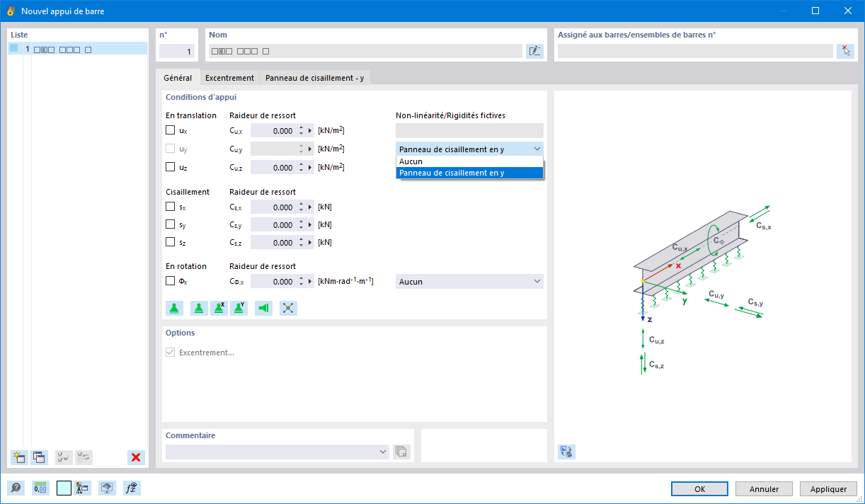Click the n° number field showing 1

tap(177, 51)
